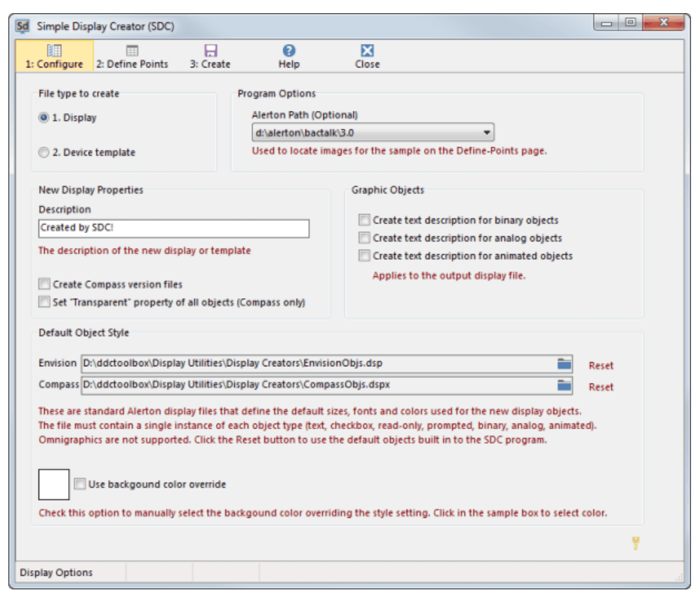
Task: Select Device template radio option
Action: coord(44,152)
